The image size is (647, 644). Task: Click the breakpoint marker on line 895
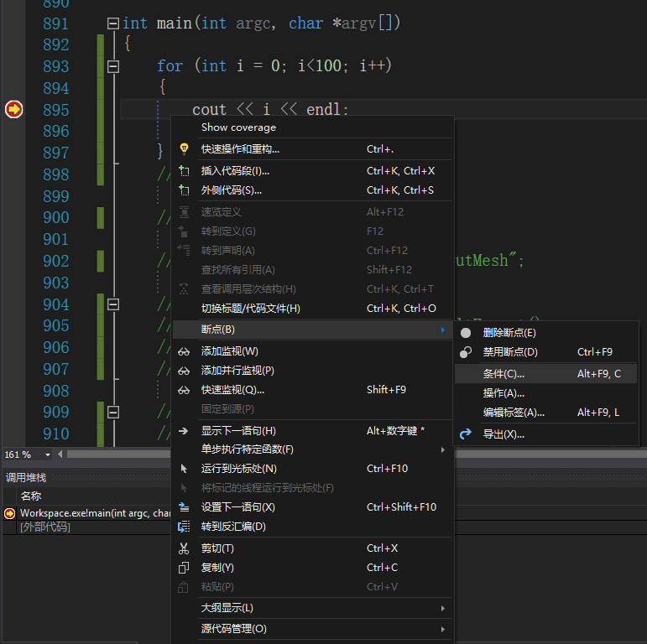click(13, 109)
